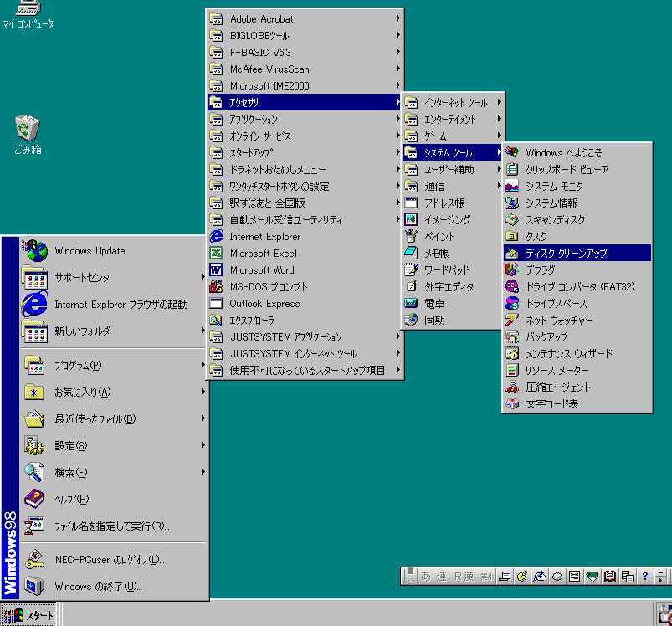Click the スタート button on the taskbar
This screenshot has height=626, width=672.
[28, 615]
